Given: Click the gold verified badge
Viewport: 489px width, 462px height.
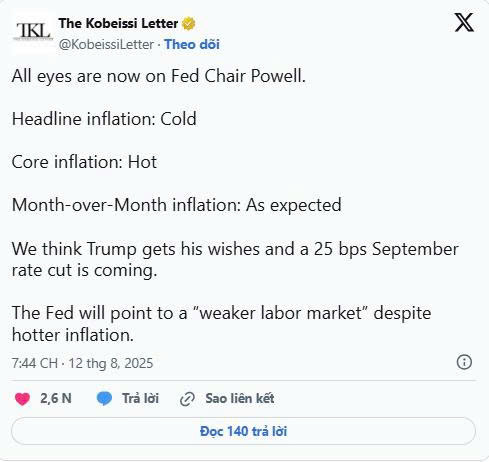Looking at the screenshot, I should point(188,24).
